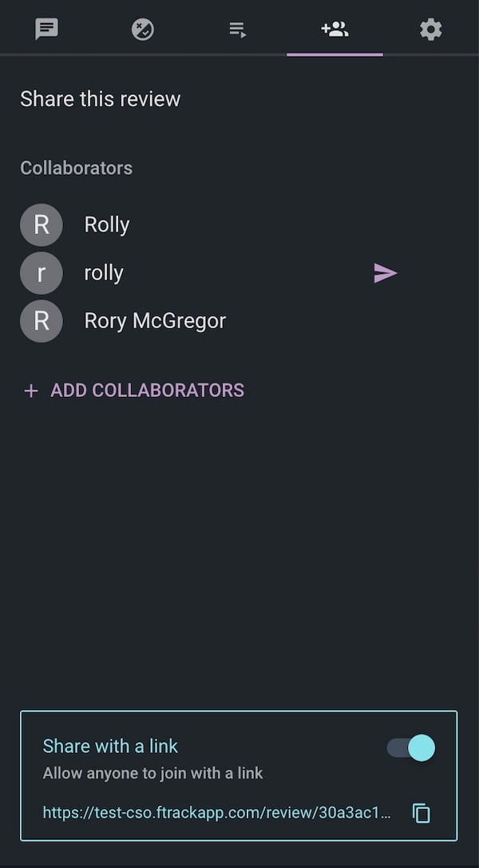479x868 pixels.
Task: Disable the Share with a link toggle
Action: (412, 747)
